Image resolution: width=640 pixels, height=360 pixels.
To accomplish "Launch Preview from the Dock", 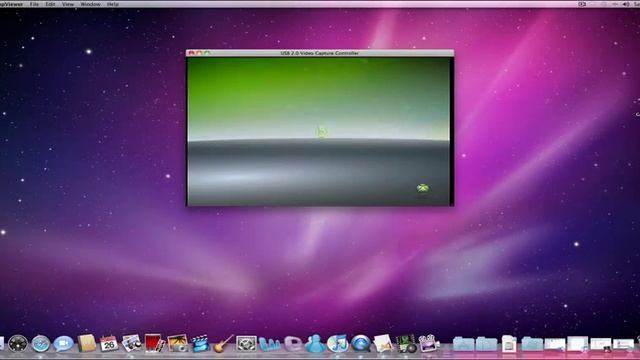I will pos(131,343).
